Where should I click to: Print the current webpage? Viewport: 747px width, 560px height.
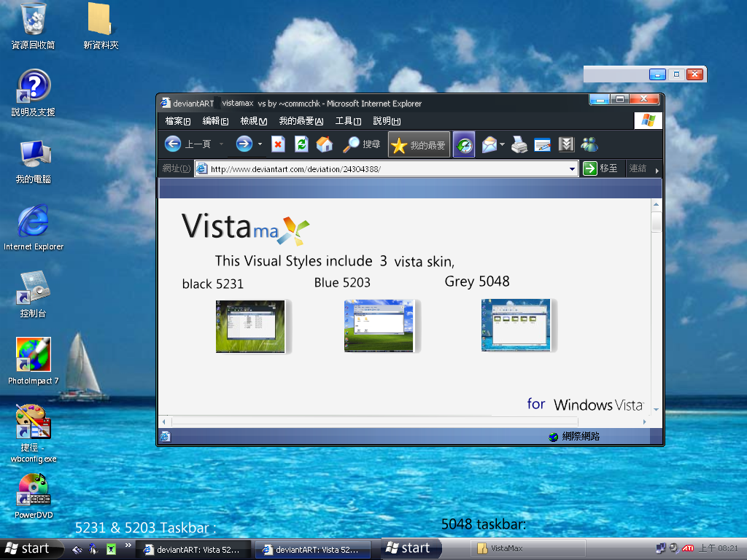(x=518, y=144)
